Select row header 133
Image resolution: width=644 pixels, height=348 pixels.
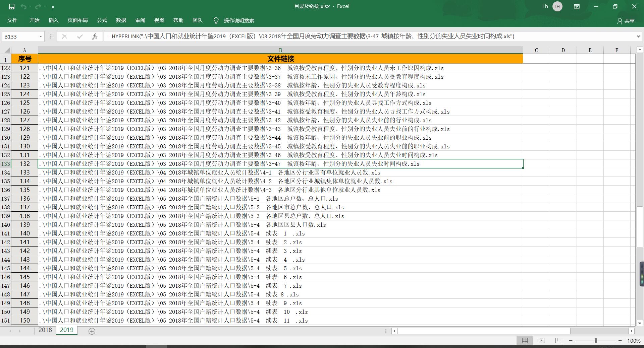tap(6, 164)
